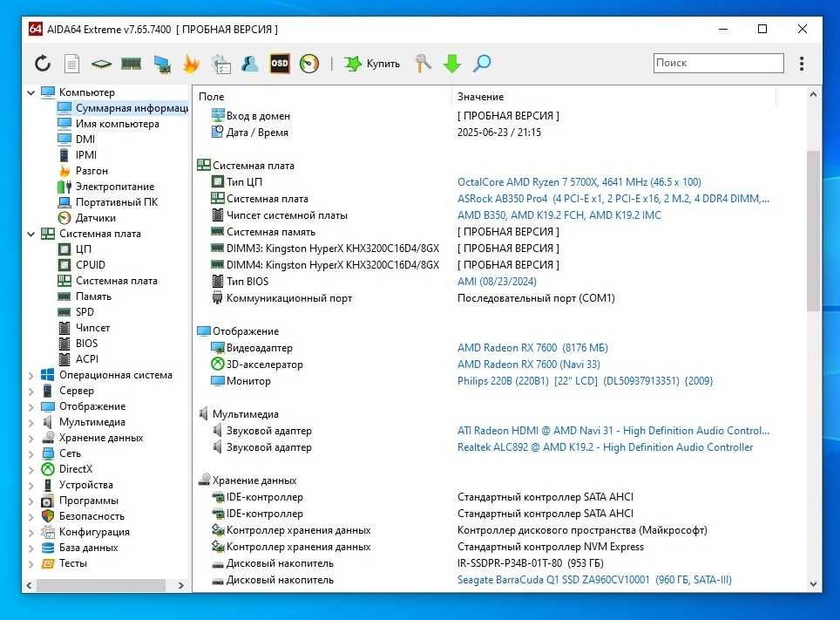Expand the DirectX tree node

pos(31,469)
